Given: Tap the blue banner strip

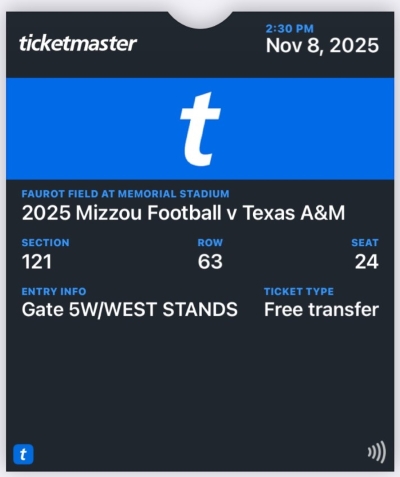Looking at the screenshot, I should (x=200, y=129).
